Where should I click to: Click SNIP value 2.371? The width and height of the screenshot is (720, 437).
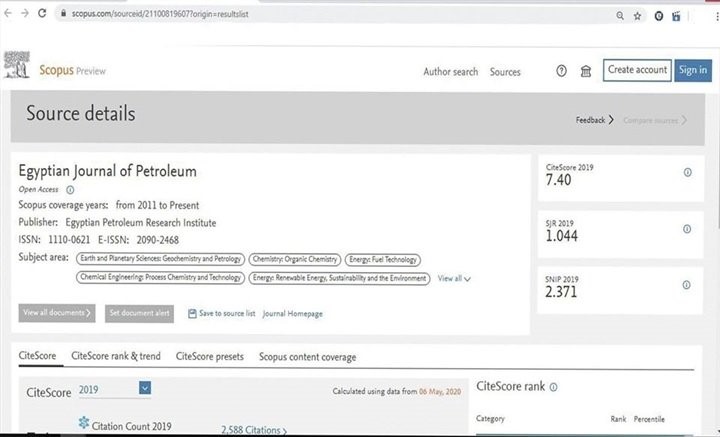(x=561, y=292)
